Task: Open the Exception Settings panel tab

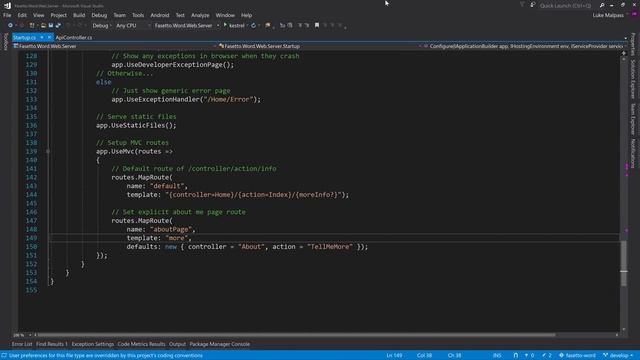Action: [93, 344]
